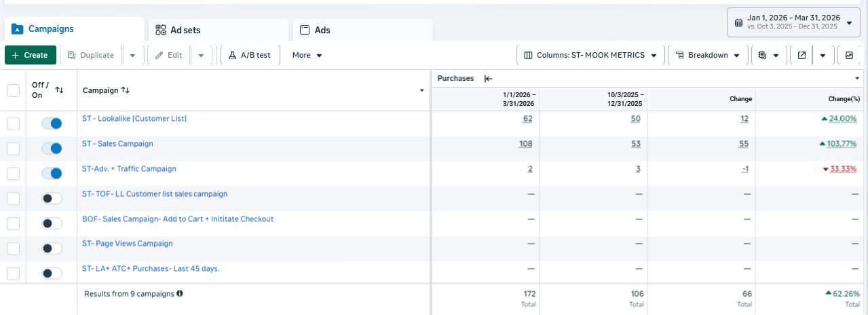Collapse the Purchases column group arrow icon
The image size is (868, 315).
tap(488, 79)
